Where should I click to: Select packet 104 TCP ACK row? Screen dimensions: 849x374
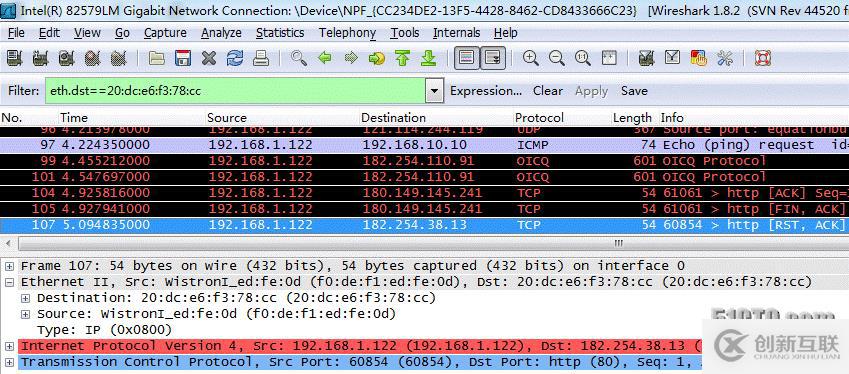point(424,193)
